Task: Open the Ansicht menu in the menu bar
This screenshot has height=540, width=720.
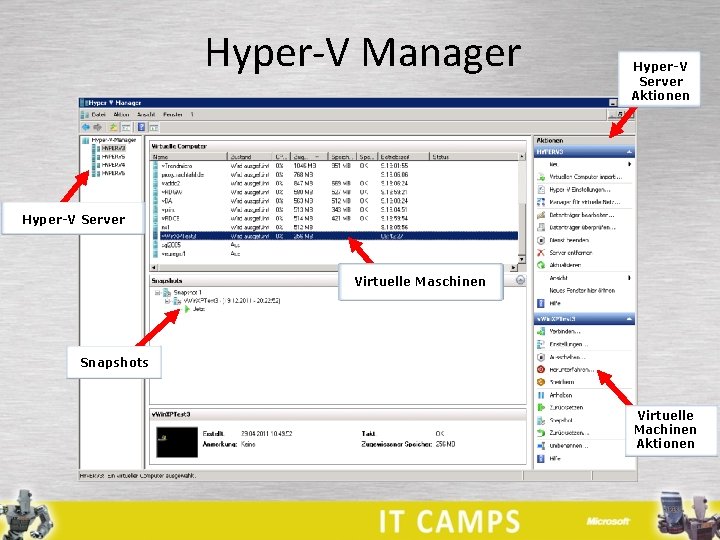Action: tap(146, 115)
